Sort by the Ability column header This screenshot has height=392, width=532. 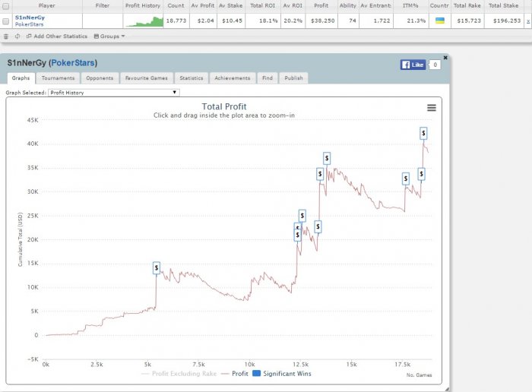348,6
